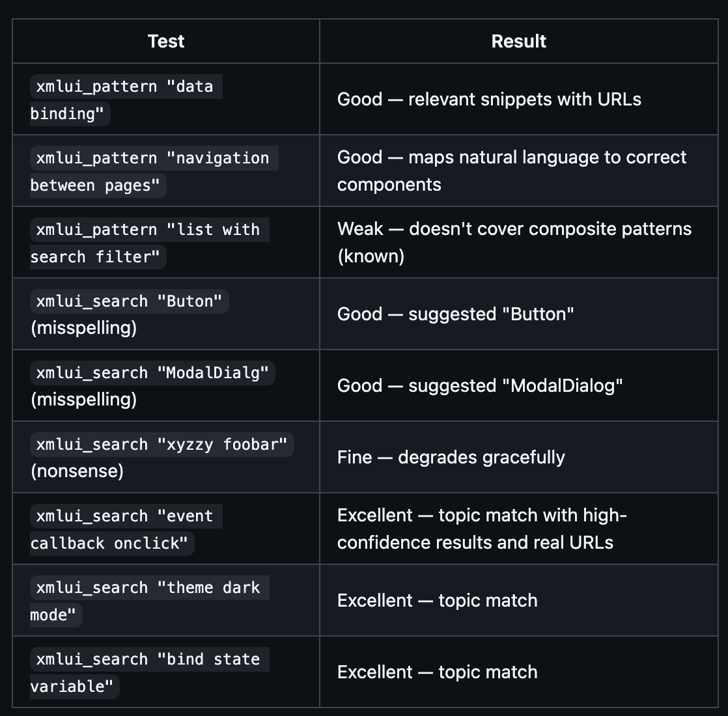Click the "maps natural language to correct components" result

(512, 171)
